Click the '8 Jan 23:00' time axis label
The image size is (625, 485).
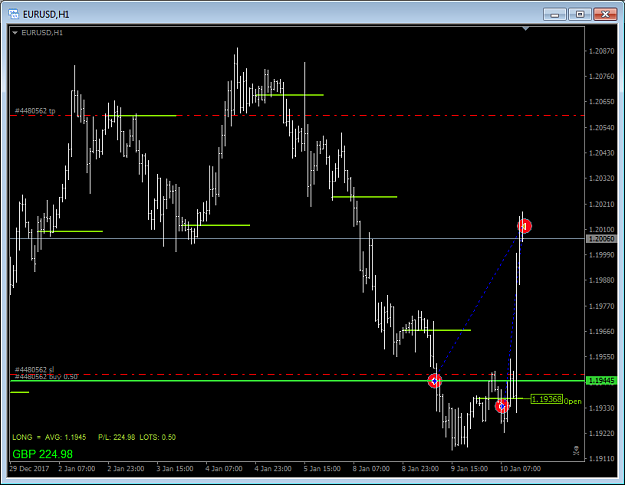[420, 469]
